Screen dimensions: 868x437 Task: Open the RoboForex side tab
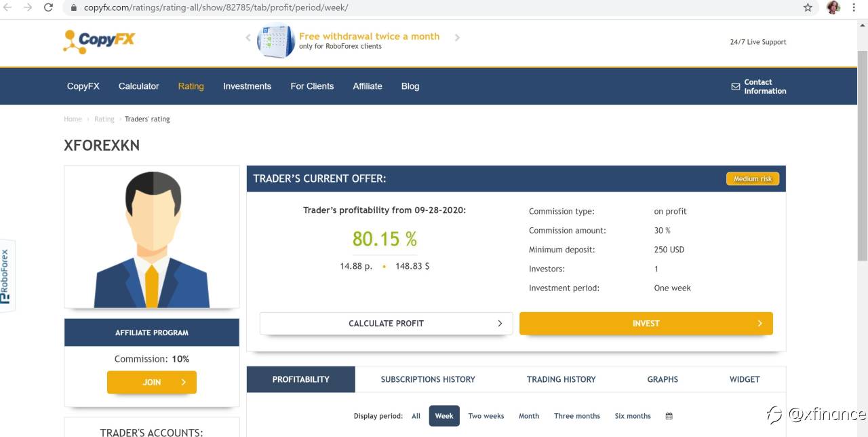(x=7, y=275)
